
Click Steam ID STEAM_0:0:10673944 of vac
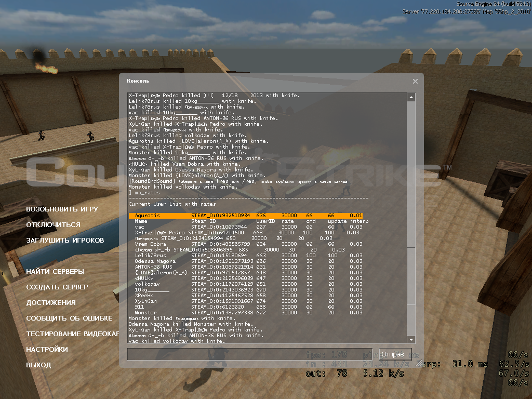pos(219,227)
